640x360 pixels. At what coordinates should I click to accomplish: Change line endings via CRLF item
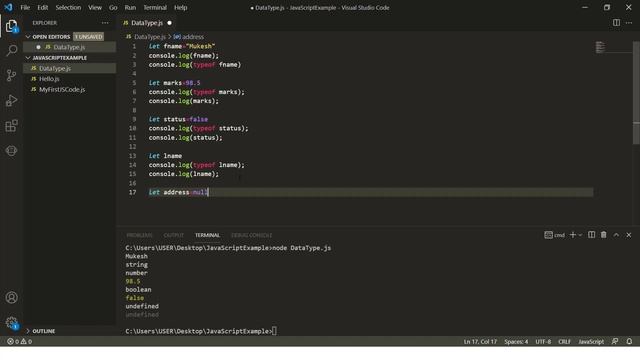click(x=564, y=341)
